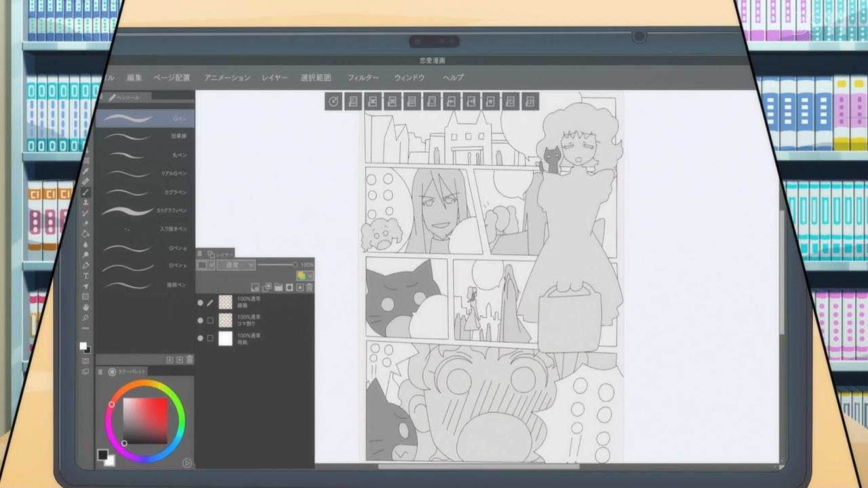Open the layer type dropdown left of 通常

coord(205,265)
